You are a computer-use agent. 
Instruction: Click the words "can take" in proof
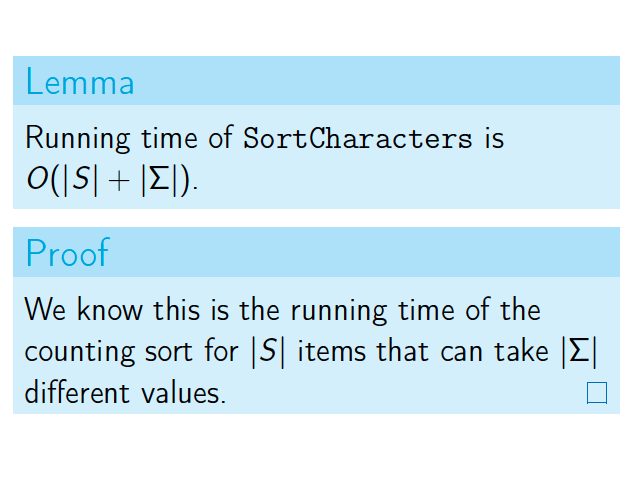pos(494,351)
